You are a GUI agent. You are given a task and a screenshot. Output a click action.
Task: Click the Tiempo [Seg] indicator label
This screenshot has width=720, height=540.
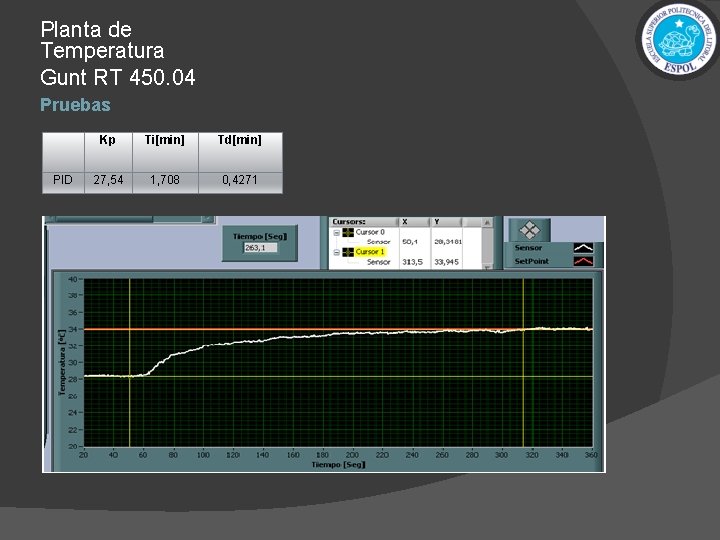click(260, 236)
